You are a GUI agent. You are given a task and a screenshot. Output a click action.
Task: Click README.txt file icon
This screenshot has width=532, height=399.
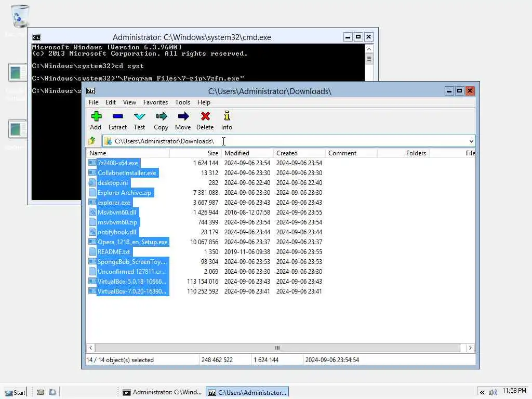click(x=92, y=252)
